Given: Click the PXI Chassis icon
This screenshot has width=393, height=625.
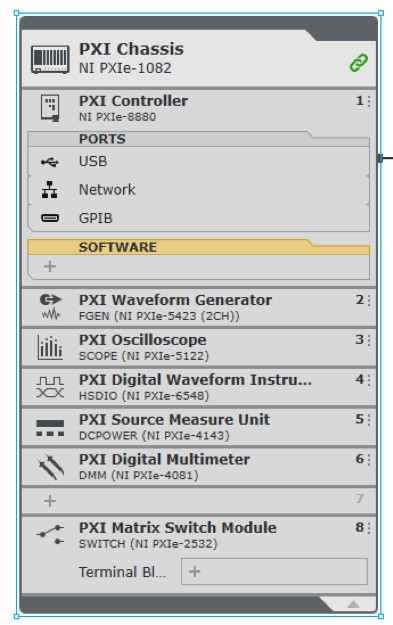Looking at the screenshot, I should (x=50, y=60).
